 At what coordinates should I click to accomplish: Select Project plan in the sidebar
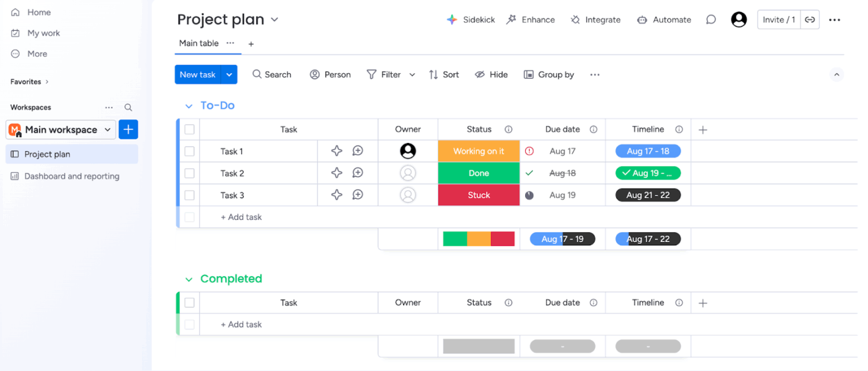(72, 154)
